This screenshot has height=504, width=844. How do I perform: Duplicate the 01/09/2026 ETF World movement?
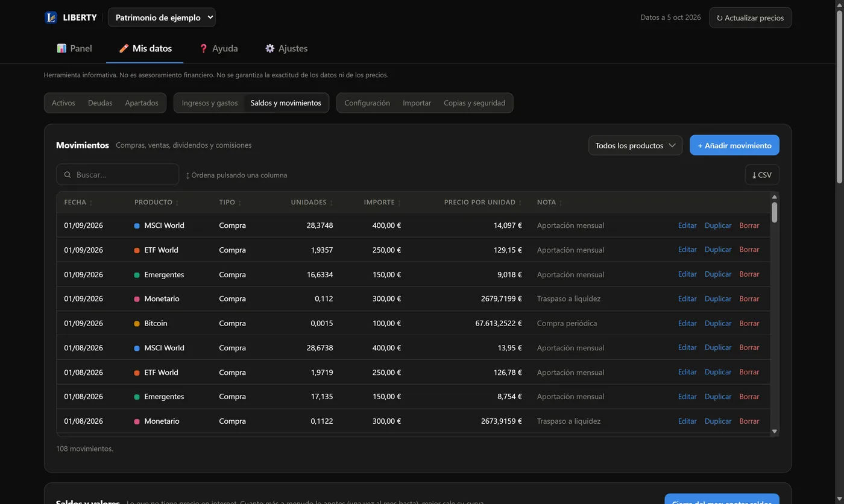point(718,250)
